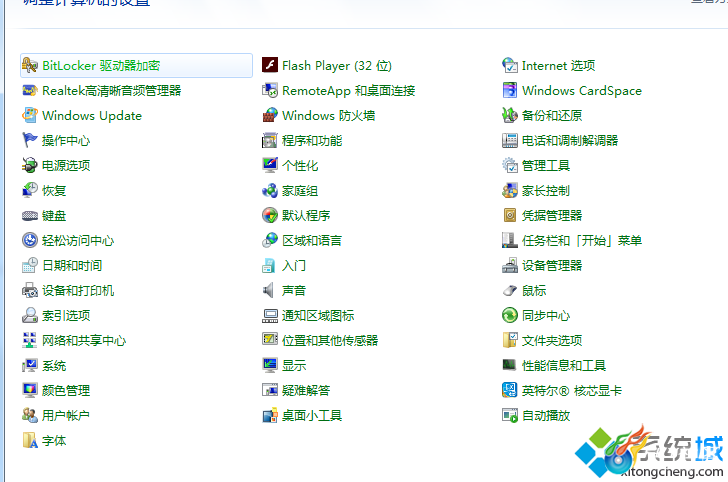The height and width of the screenshot is (482, 728).
Task: Open the 默认程序 icon
Action: tap(270, 215)
